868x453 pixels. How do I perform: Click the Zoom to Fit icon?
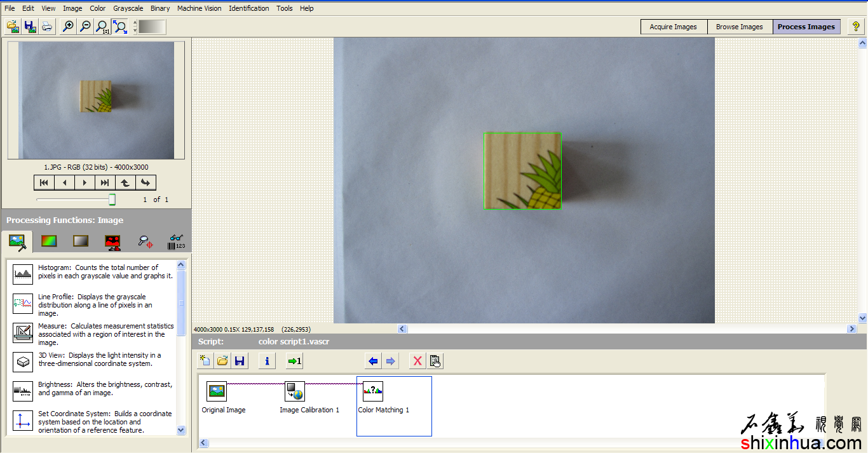click(x=119, y=27)
